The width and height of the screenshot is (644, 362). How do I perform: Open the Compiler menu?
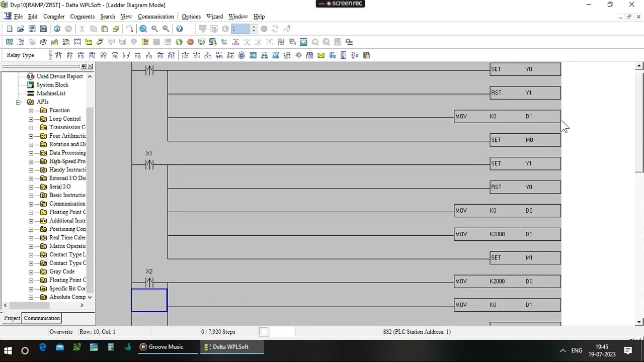coord(54,17)
